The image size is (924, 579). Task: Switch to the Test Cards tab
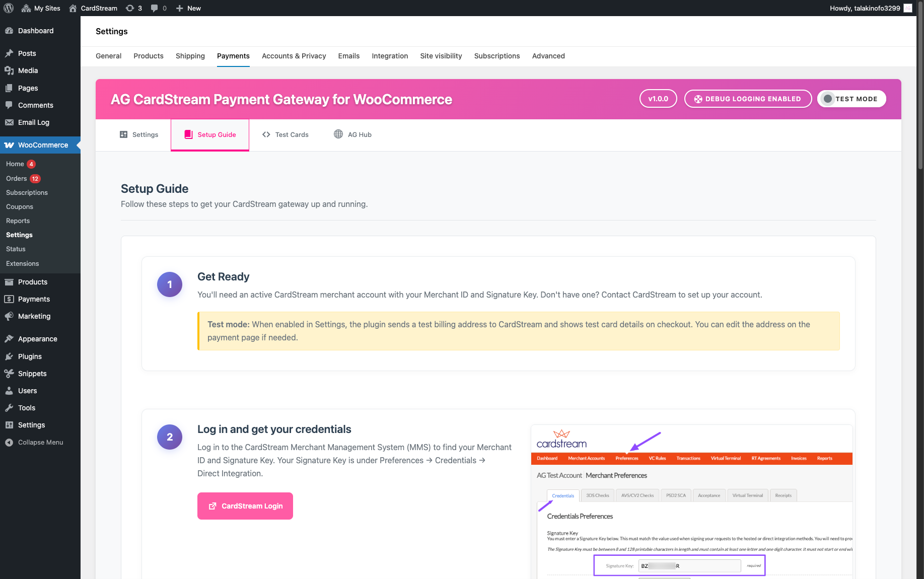(286, 134)
